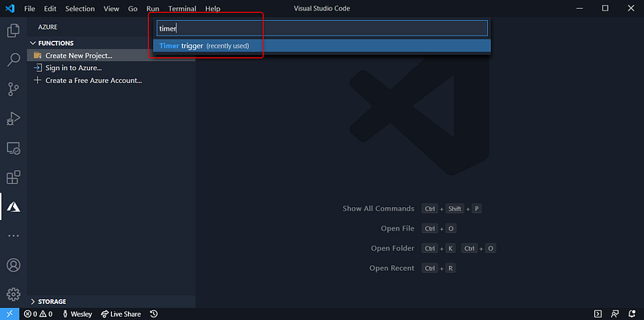
Task: Show additional views via the ellipsis icon
Action: click(x=14, y=236)
